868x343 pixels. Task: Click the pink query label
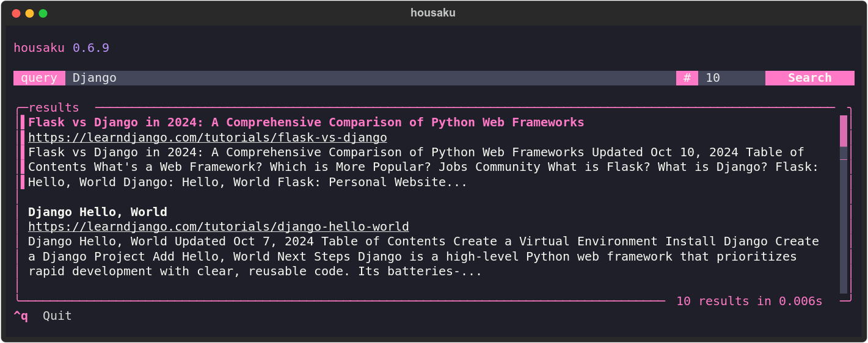(39, 78)
